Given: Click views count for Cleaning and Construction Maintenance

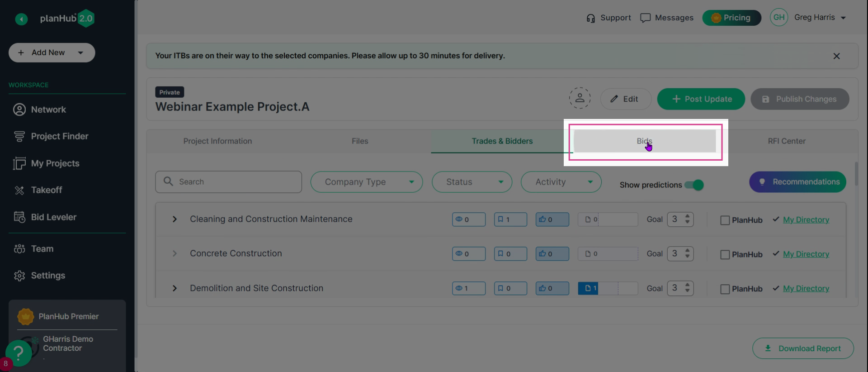Looking at the screenshot, I should 469,219.
